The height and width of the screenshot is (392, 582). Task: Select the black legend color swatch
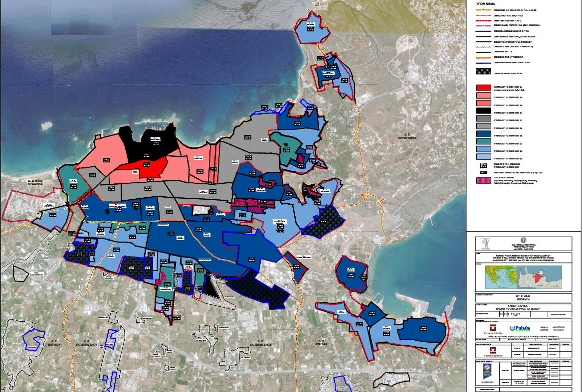[483, 111]
